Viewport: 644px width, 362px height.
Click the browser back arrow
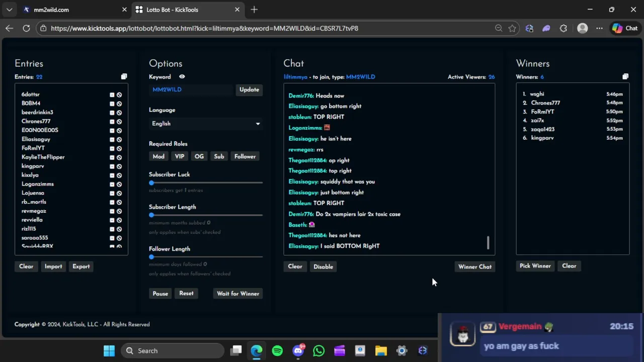9,28
